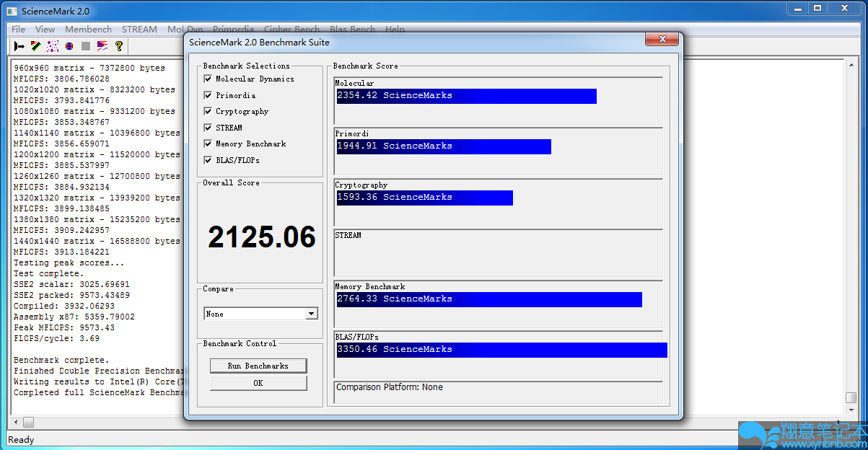Minimize the ScienceMark 2.0 main window
The image size is (868, 450).
click(x=799, y=9)
